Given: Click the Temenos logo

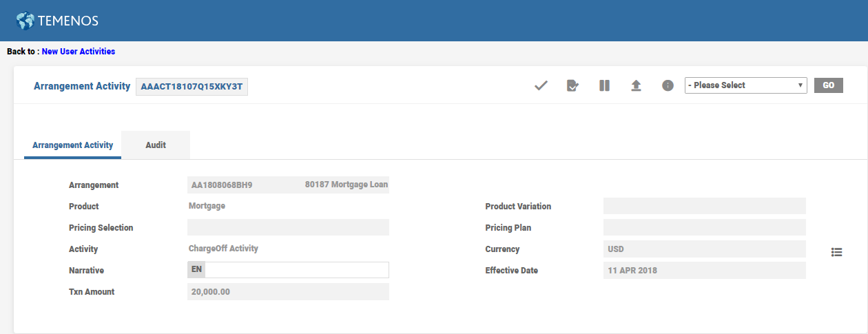Looking at the screenshot, I should point(57,21).
